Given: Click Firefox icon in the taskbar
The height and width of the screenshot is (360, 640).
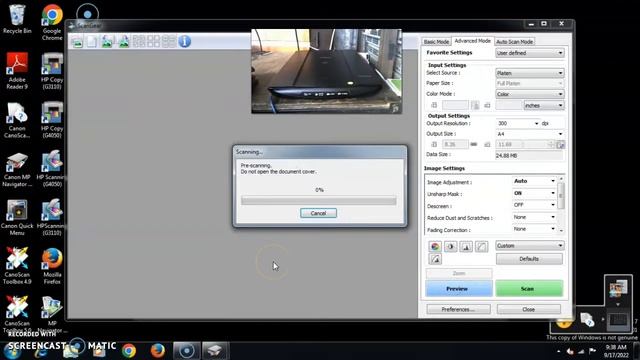Looking at the screenshot, I should point(158,351).
